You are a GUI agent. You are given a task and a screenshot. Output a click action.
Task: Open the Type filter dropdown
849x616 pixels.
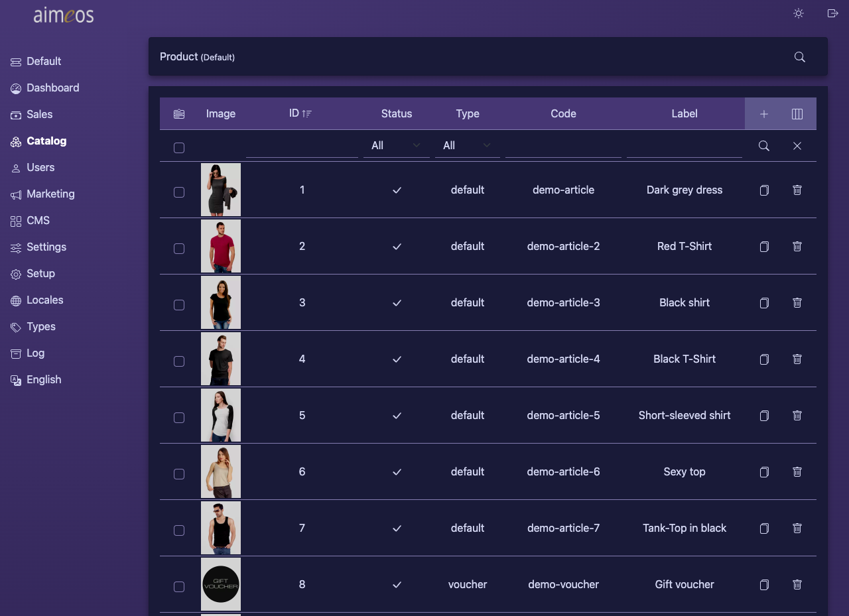(468, 145)
